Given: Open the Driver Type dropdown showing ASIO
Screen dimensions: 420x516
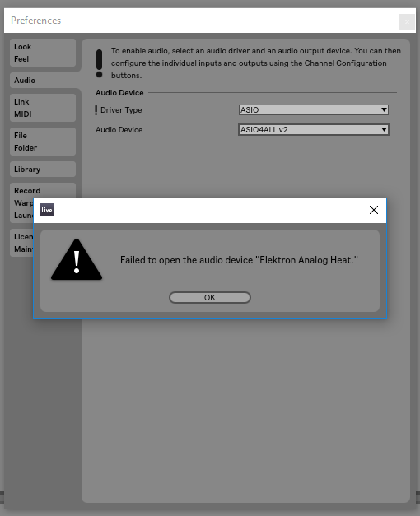Looking at the screenshot, I should (314, 110).
